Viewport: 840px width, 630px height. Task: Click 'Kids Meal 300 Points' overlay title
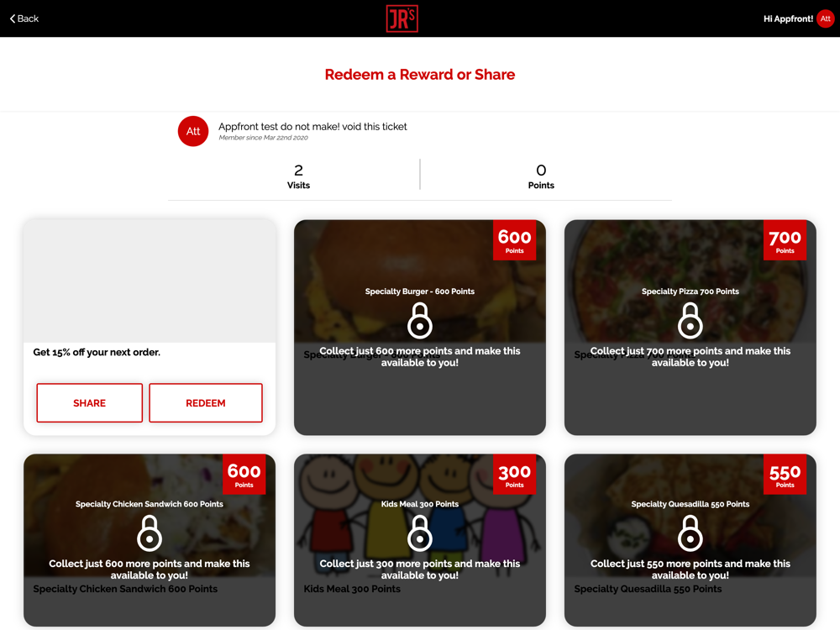[420, 504]
